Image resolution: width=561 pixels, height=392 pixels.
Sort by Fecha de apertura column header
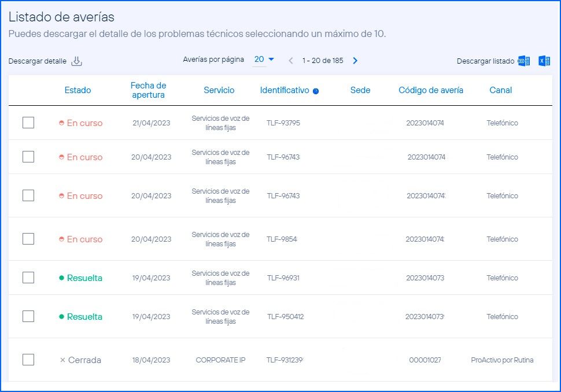point(148,90)
